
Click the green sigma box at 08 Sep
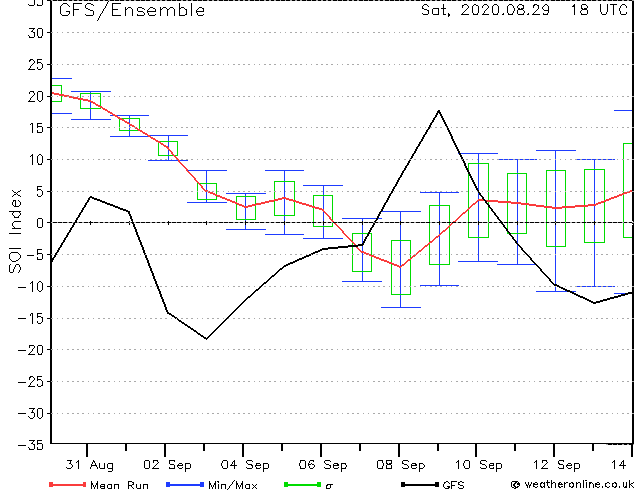pos(401,267)
